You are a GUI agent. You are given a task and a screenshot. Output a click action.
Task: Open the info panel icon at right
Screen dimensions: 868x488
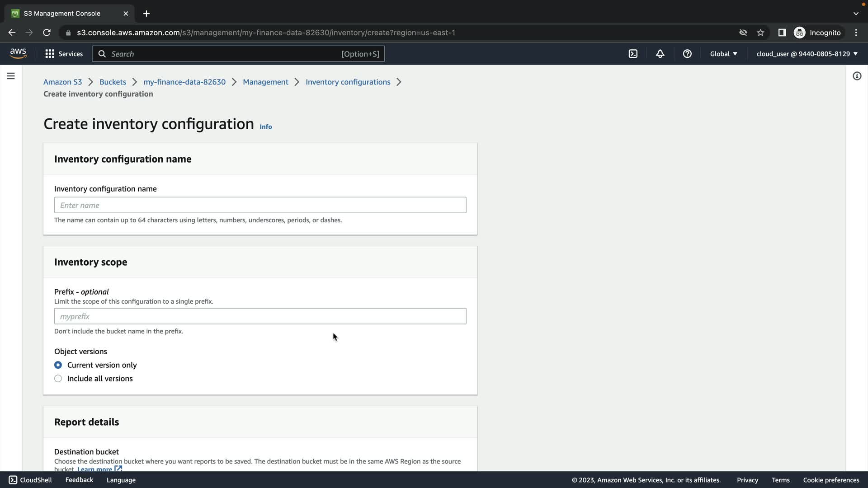click(x=857, y=76)
